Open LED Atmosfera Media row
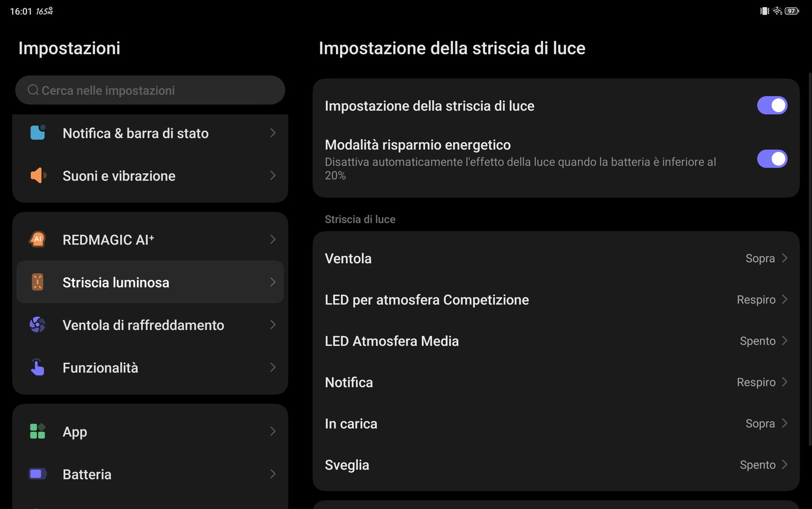This screenshot has height=509, width=812. pos(556,341)
